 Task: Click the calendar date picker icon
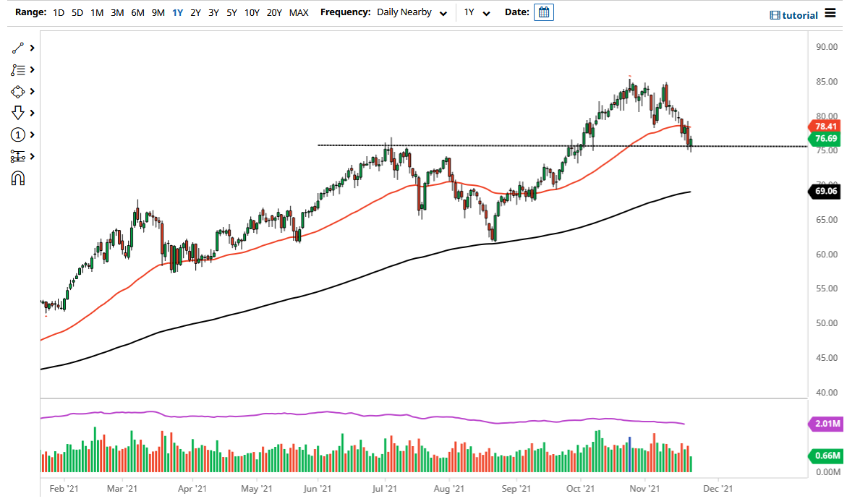(x=542, y=12)
